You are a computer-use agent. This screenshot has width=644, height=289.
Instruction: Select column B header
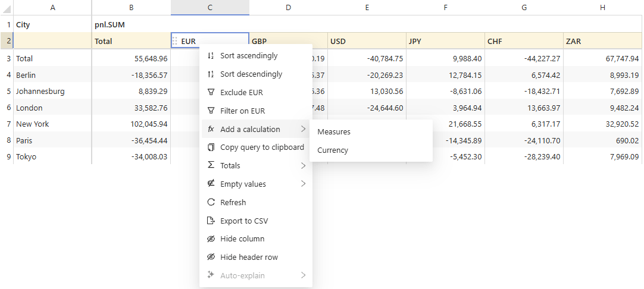(x=131, y=7)
